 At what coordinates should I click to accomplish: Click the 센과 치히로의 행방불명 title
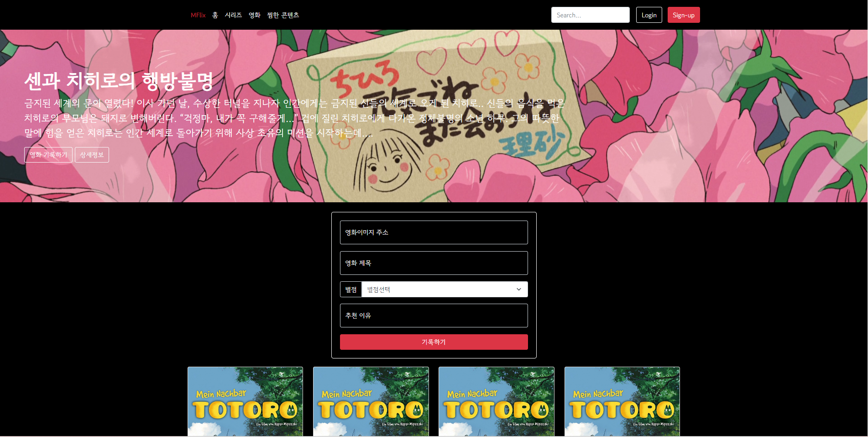(119, 81)
